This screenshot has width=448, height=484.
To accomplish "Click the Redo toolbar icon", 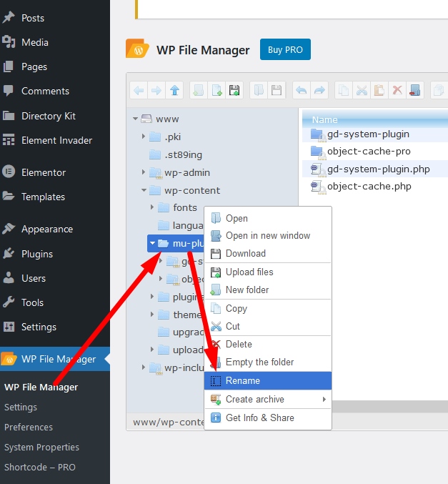I will (x=319, y=91).
